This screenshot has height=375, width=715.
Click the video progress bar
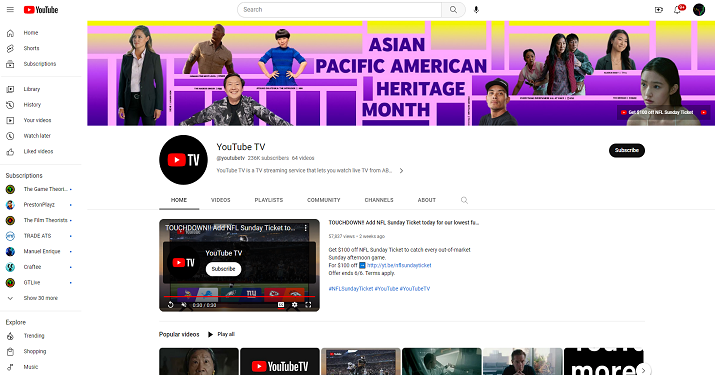239,297
